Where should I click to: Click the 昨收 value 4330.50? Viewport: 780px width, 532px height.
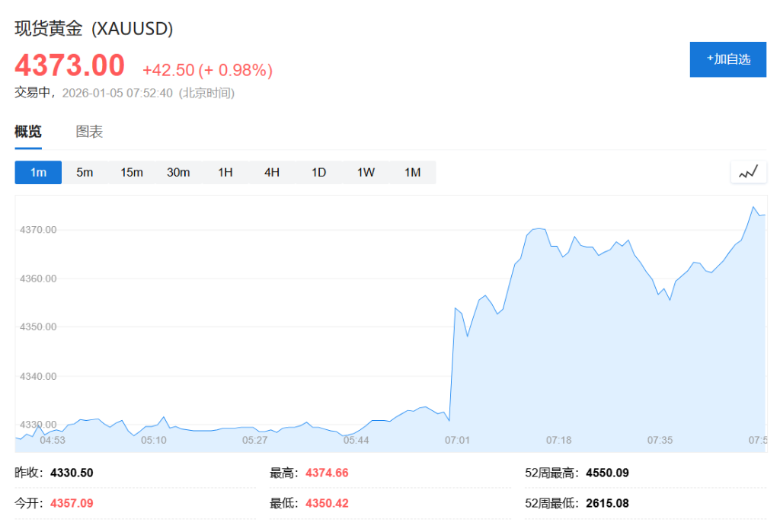click(x=72, y=473)
